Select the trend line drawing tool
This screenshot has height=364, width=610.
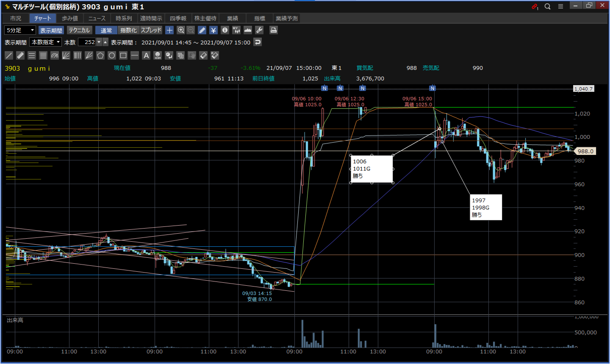pos(9,56)
